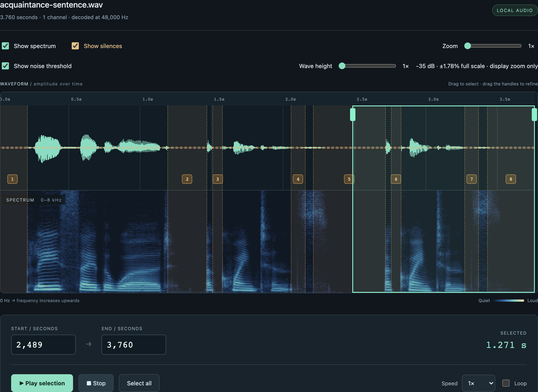Toggle the Show spectrum checkbox

tap(5, 46)
